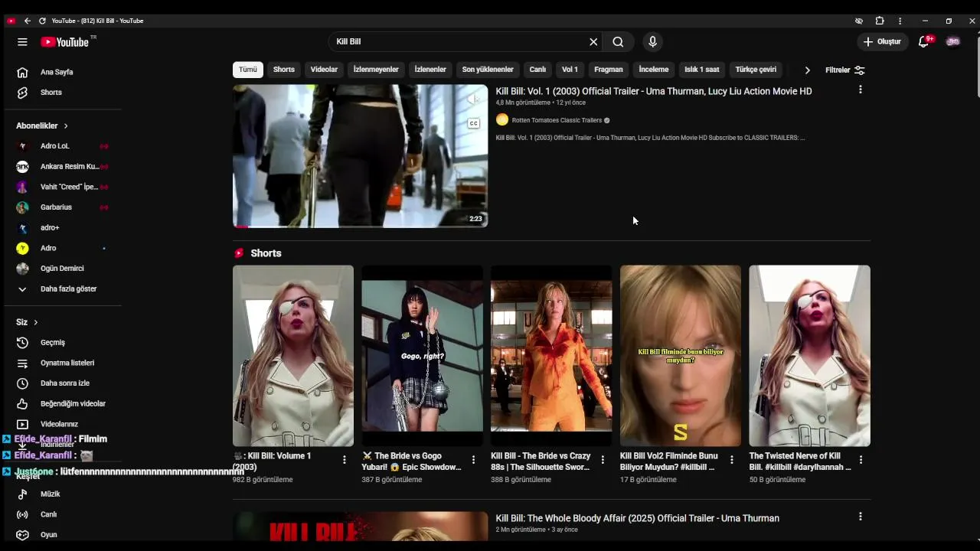
Task: Toggle mute on the preview thumbnail
Action: coord(474,99)
